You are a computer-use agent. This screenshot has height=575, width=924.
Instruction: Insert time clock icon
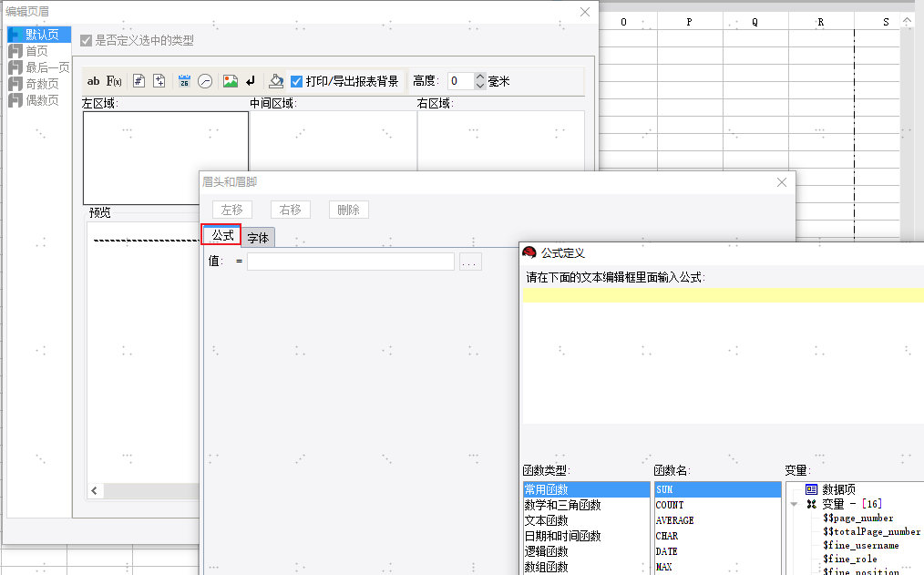pos(205,81)
